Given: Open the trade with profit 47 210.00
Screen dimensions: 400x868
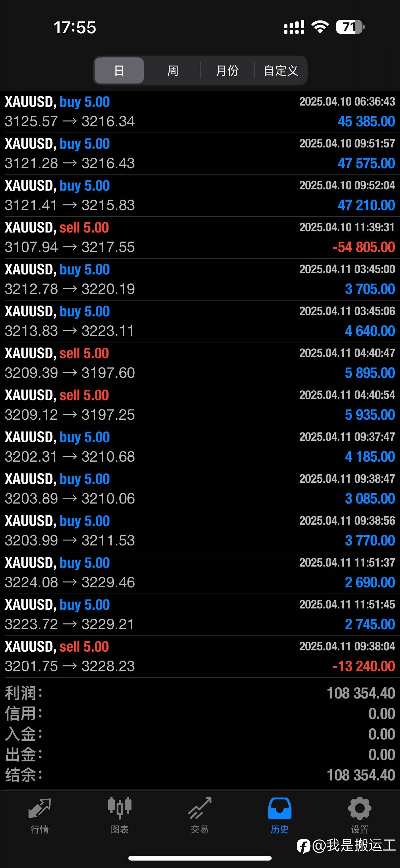Looking at the screenshot, I should [x=200, y=196].
